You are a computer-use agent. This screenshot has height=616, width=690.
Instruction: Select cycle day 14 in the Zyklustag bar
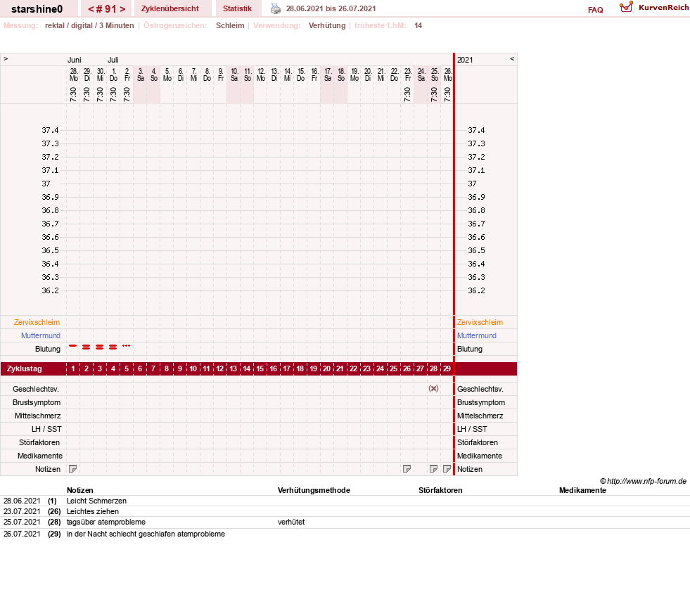(x=247, y=368)
